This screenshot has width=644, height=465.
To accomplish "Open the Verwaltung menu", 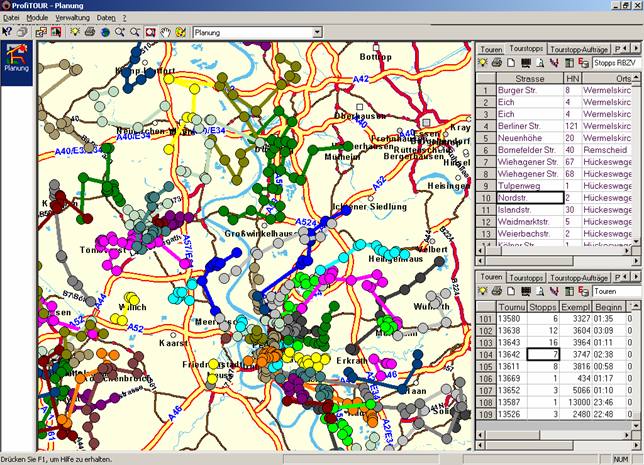I will [73, 18].
